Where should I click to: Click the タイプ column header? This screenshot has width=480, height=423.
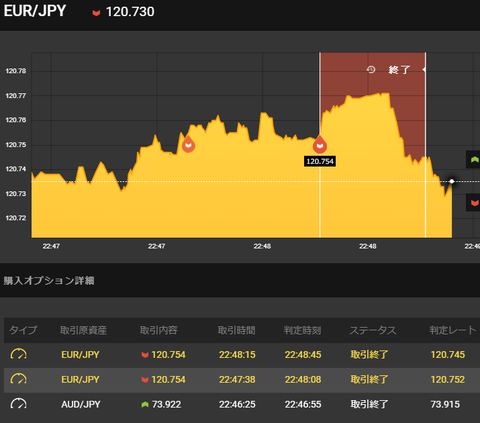(x=23, y=330)
